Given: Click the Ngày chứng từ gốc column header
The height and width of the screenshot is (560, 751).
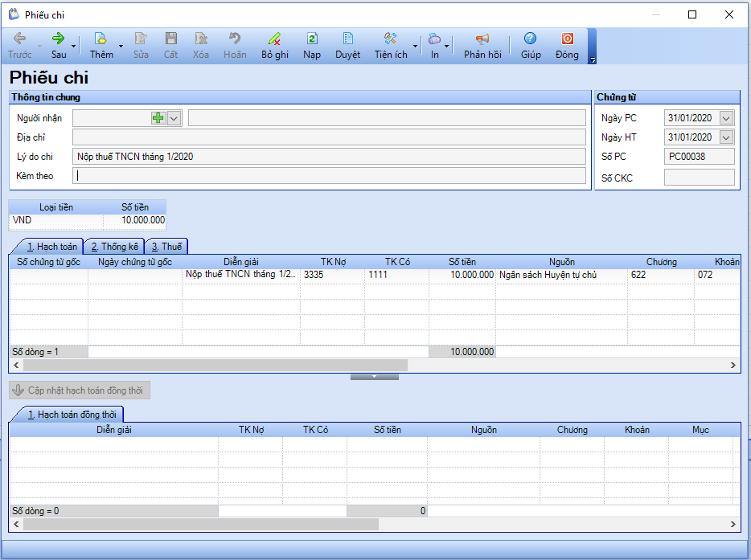Looking at the screenshot, I should (x=134, y=262).
